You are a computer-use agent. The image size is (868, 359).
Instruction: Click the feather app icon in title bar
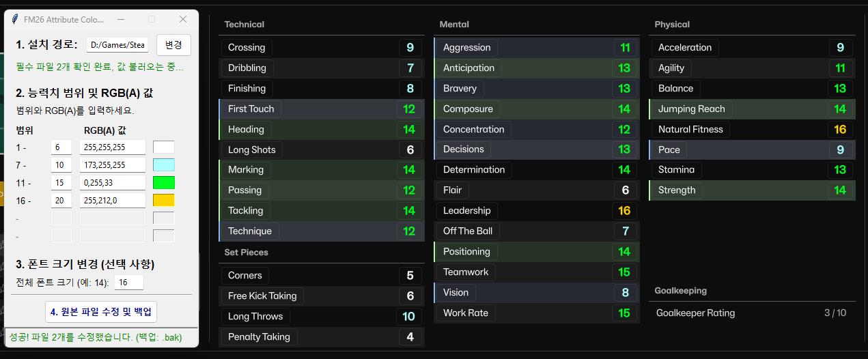click(x=15, y=19)
